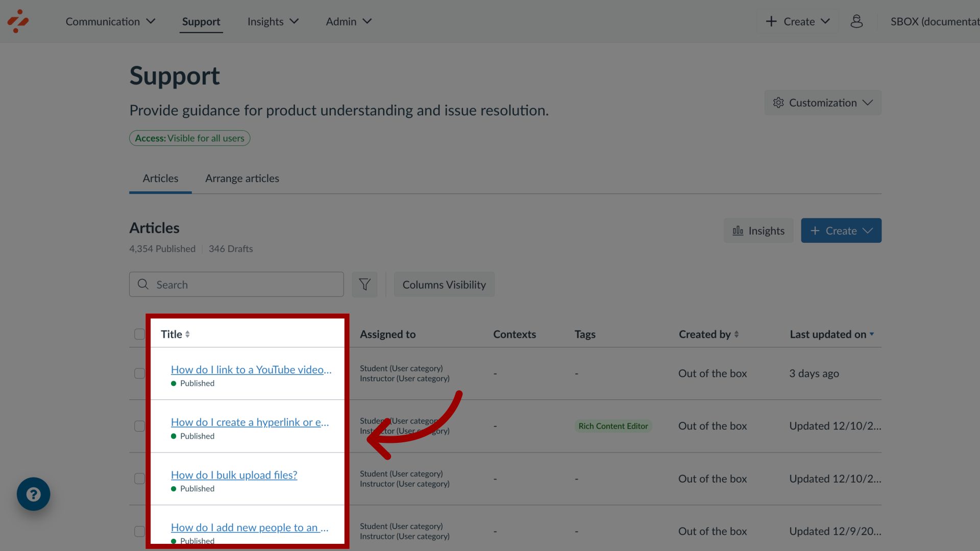The width and height of the screenshot is (980, 551).
Task: Click the Customization gear icon
Action: (x=778, y=102)
